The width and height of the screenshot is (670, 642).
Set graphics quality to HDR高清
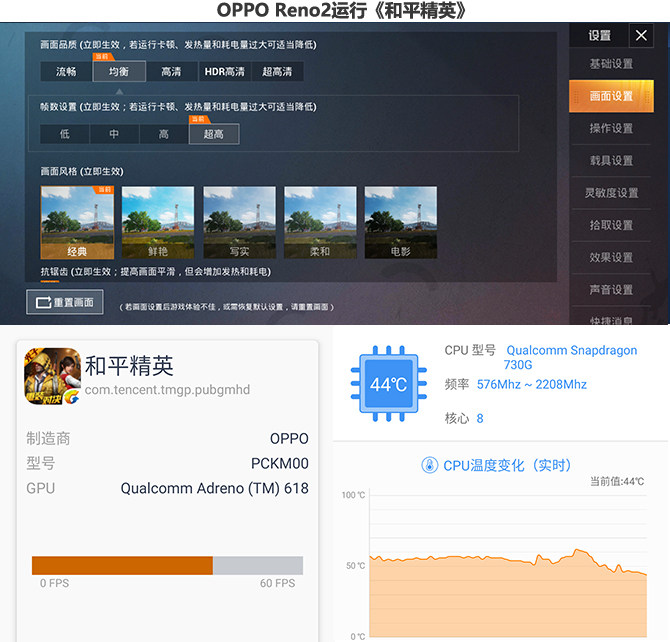(225, 71)
